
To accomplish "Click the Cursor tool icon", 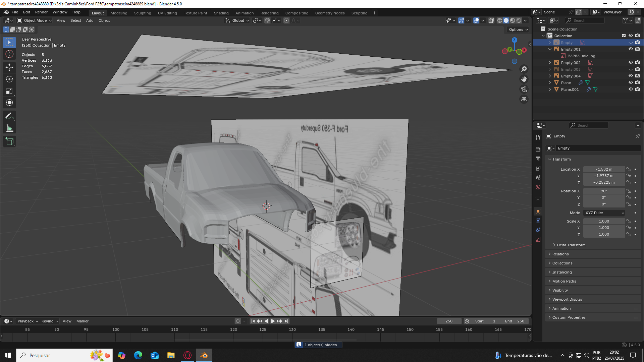I will tap(9, 54).
